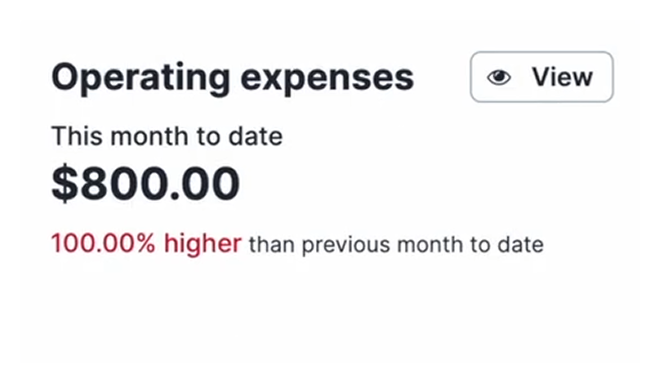Click the eye icon in View button
This screenshot has height=383, width=660.
499,77
